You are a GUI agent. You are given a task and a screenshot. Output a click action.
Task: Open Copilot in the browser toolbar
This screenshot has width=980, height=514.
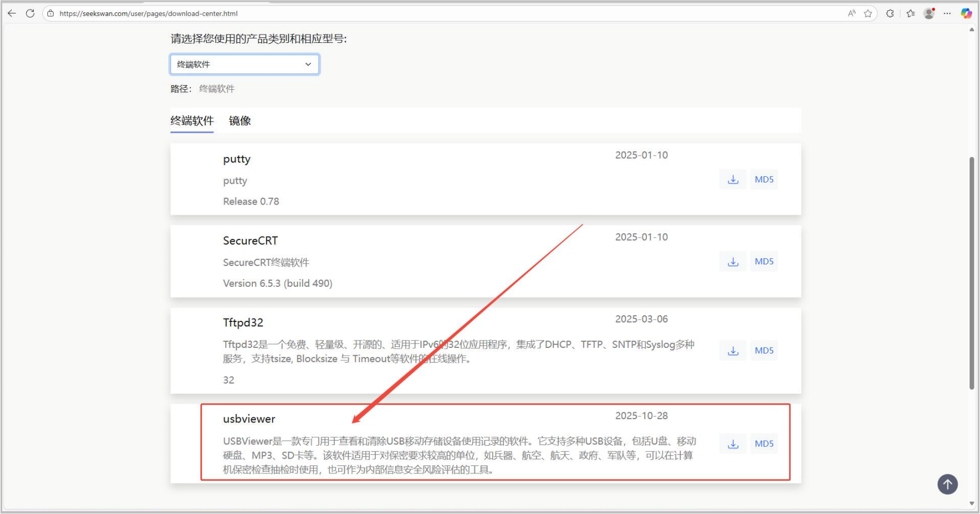[966, 13]
